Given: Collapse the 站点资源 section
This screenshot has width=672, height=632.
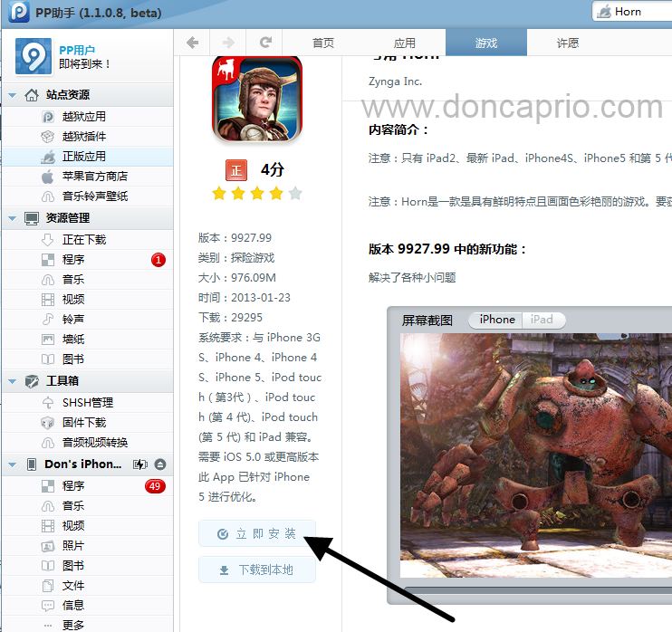Looking at the screenshot, I should 13,95.
